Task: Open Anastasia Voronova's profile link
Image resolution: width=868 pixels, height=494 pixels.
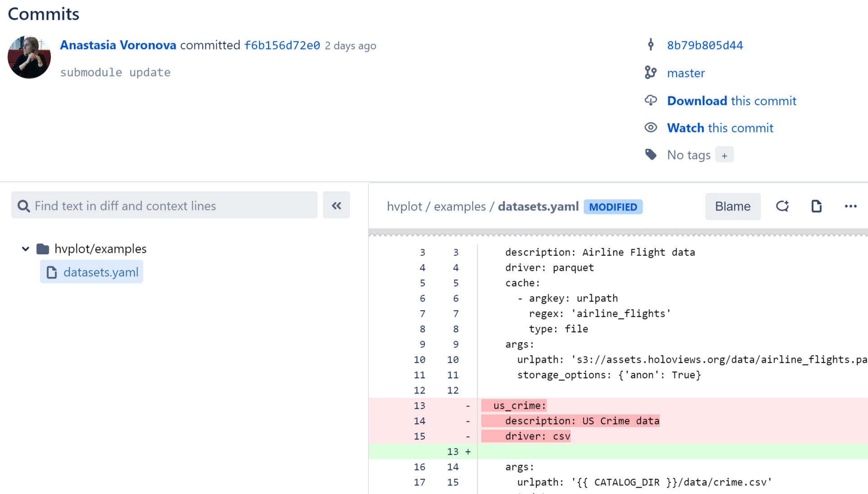Action: tap(118, 45)
